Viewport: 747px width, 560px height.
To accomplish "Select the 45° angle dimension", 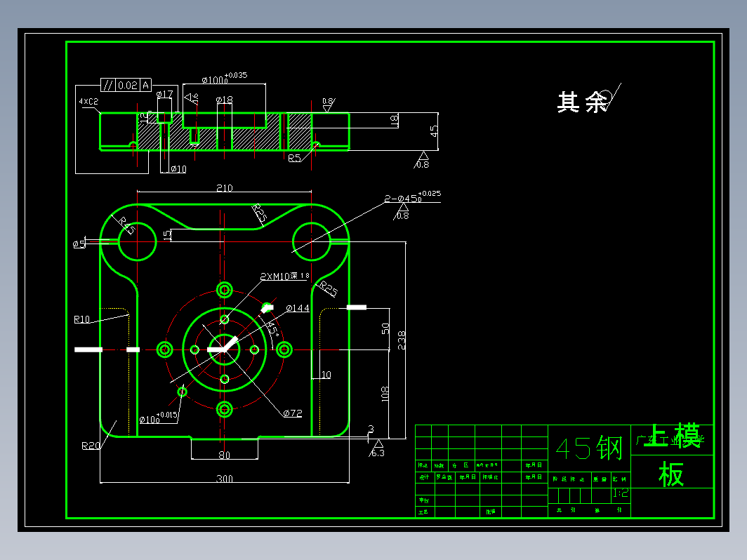I will point(272,328).
